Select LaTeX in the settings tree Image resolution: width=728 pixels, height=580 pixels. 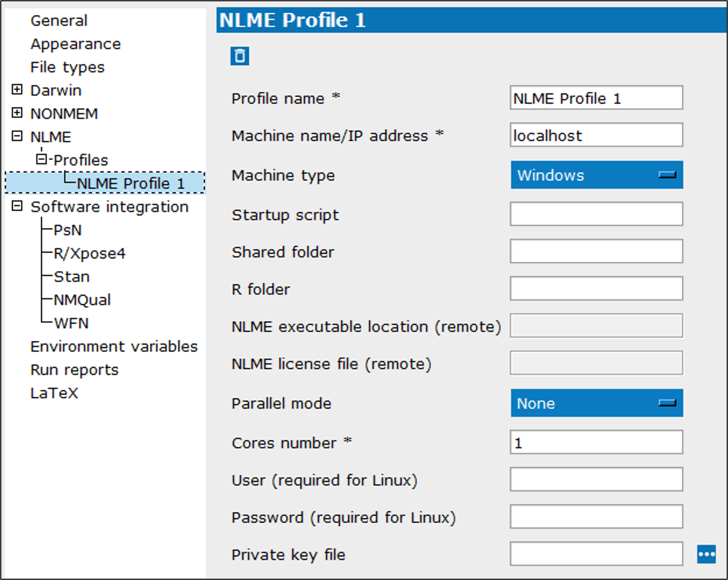(x=54, y=393)
